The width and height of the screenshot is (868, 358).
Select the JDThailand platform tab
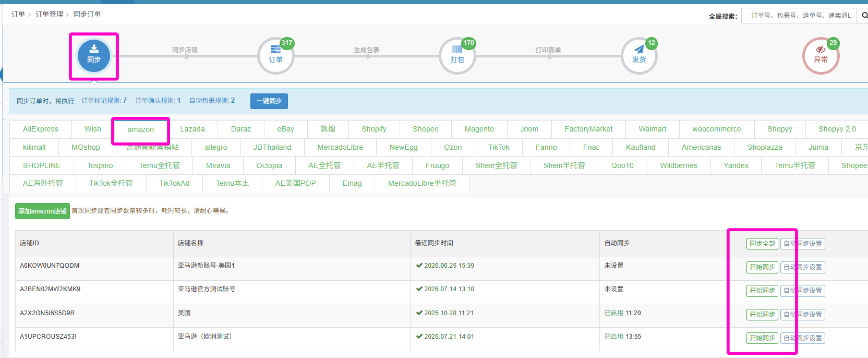[x=272, y=147]
